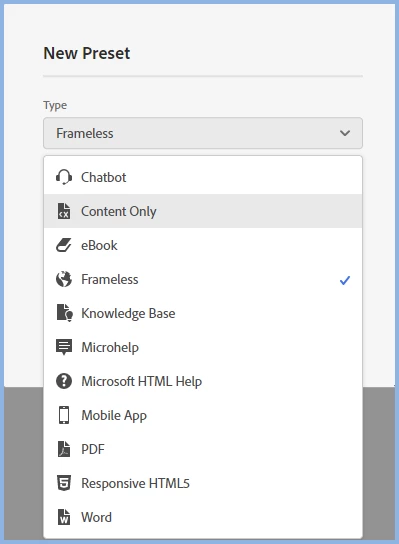The image size is (399, 544).
Task: Choose the Mobile App option label
Action: point(114,416)
